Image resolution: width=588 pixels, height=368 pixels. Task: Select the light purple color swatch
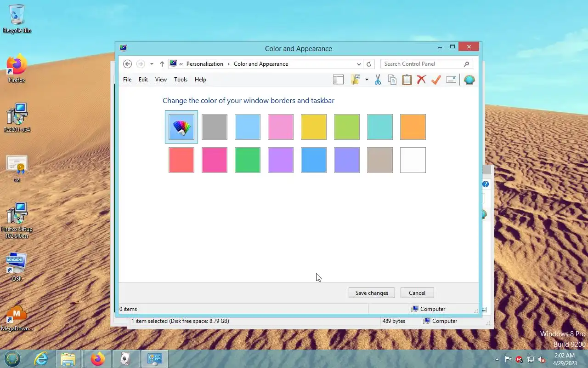tap(281, 160)
